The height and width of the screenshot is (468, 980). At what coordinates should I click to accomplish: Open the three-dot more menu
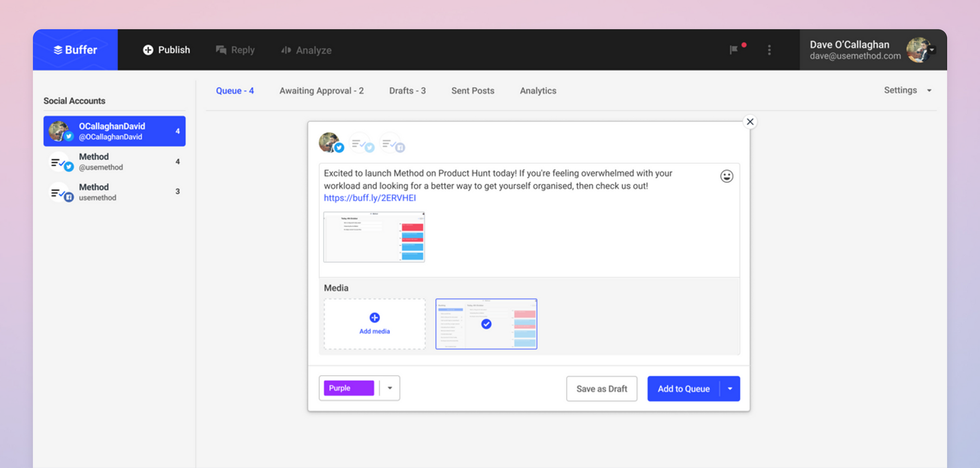(769, 50)
